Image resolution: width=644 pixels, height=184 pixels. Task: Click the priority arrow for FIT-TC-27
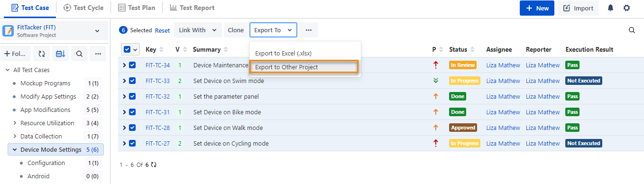click(x=436, y=143)
